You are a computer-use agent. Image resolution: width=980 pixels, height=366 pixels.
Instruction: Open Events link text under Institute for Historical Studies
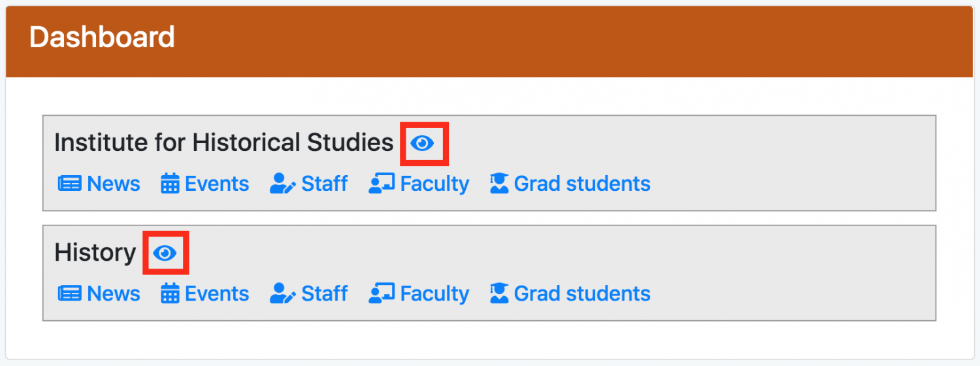pos(217,184)
